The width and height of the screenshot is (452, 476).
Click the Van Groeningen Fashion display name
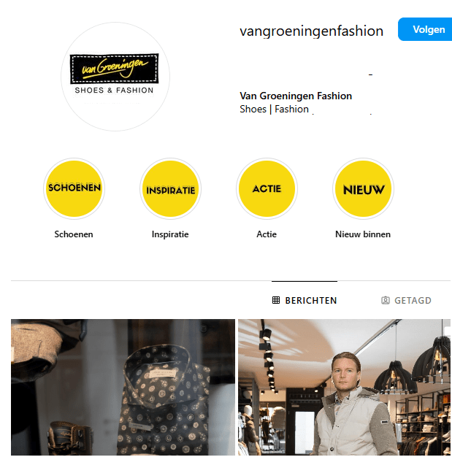point(296,96)
